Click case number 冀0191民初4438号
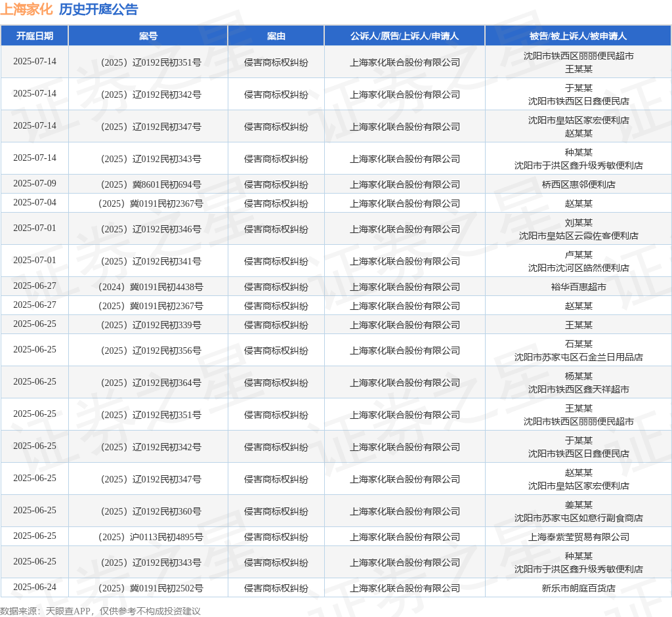 [151, 287]
